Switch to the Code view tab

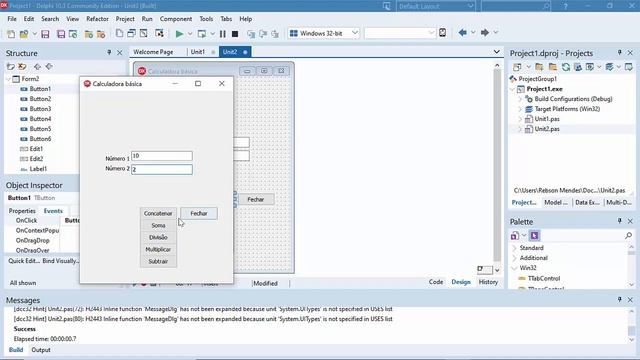(x=436, y=282)
